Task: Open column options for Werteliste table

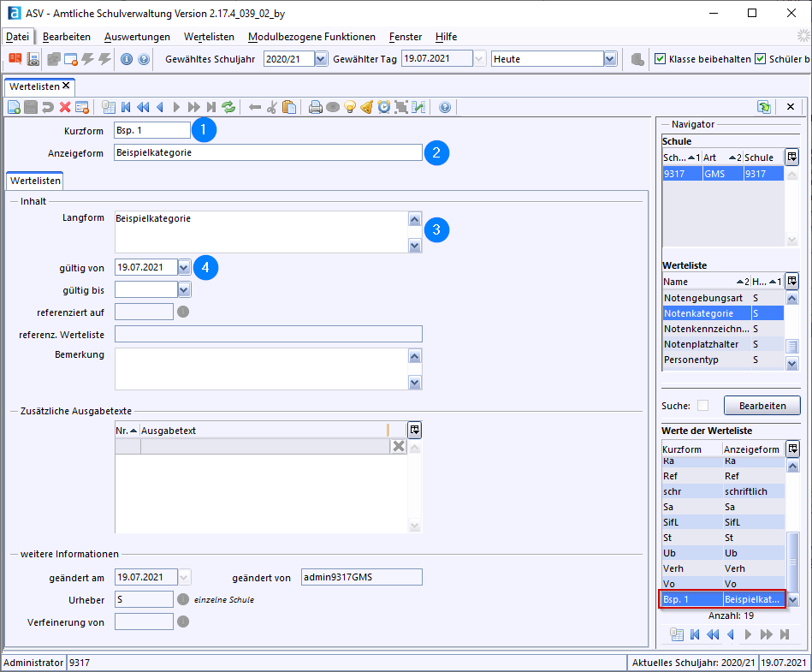Action: [x=791, y=281]
